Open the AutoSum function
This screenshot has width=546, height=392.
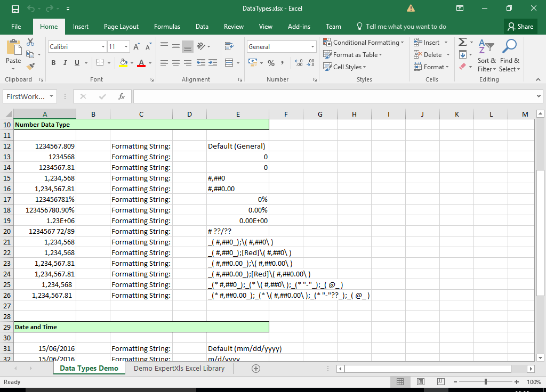click(462, 42)
